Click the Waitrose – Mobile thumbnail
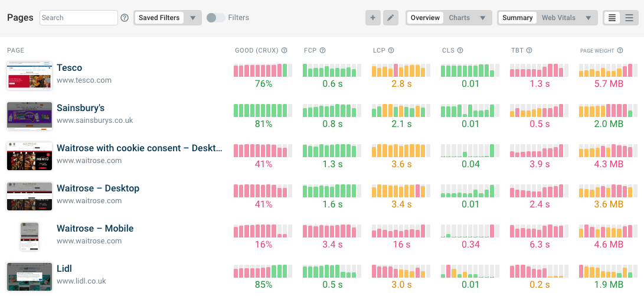The width and height of the screenshot is (644, 296). click(x=30, y=236)
